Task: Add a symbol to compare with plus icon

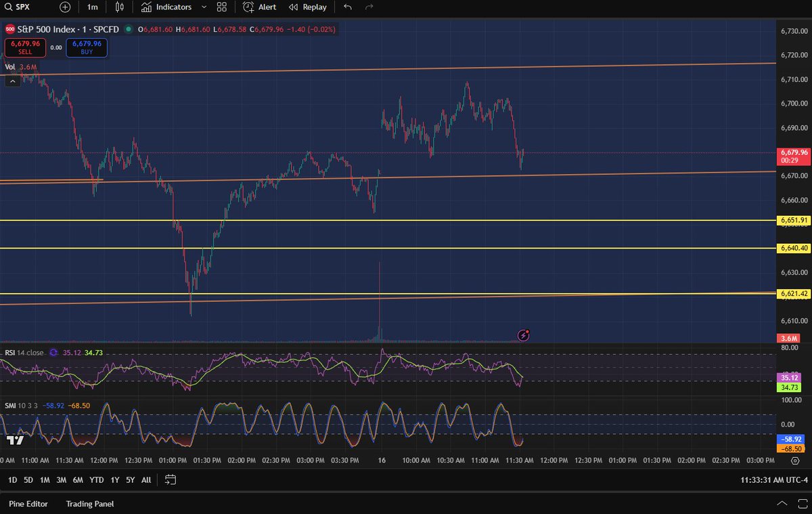Action: [65, 7]
